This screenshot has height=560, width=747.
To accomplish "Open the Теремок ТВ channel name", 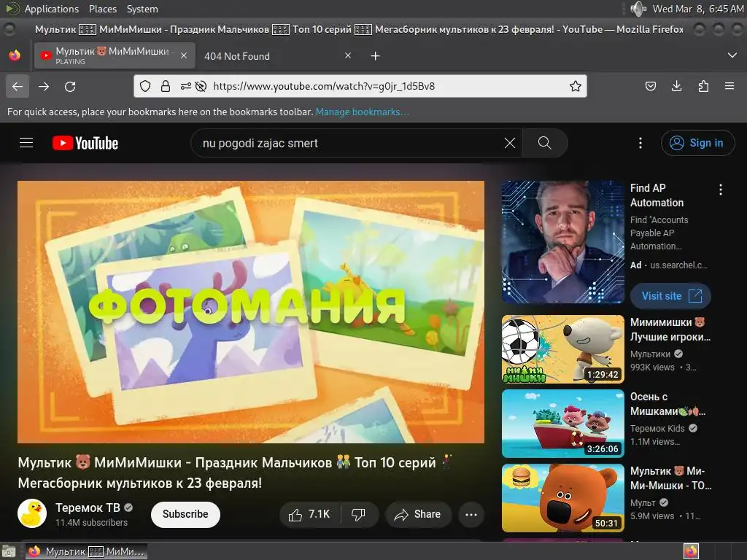I will [88, 507].
